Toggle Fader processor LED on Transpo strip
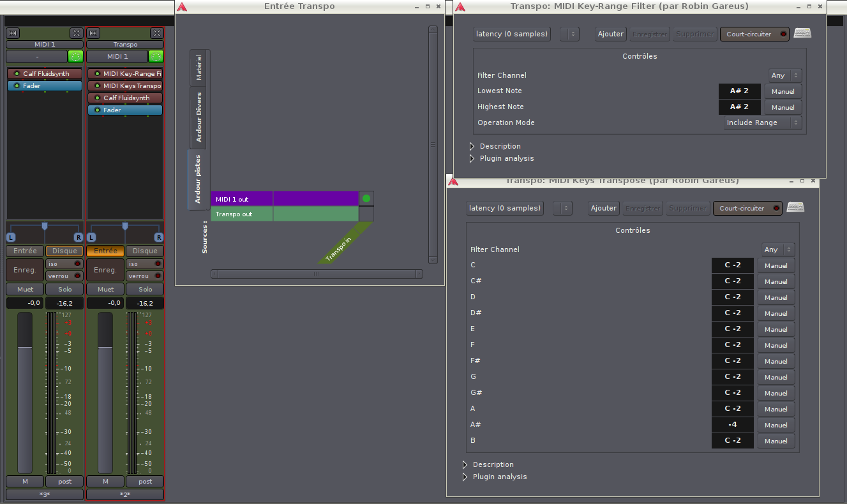 click(x=97, y=110)
